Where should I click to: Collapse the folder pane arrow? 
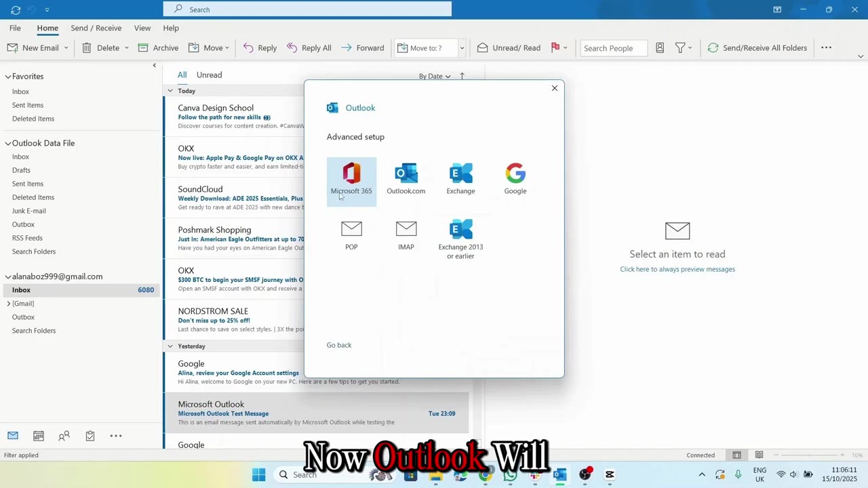pos(154,66)
